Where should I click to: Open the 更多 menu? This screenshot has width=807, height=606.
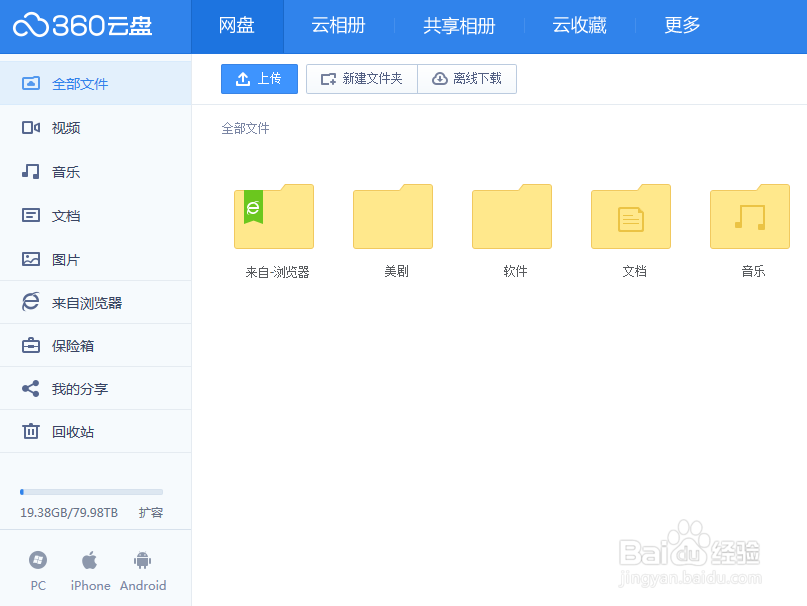pyautogui.click(x=682, y=26)
